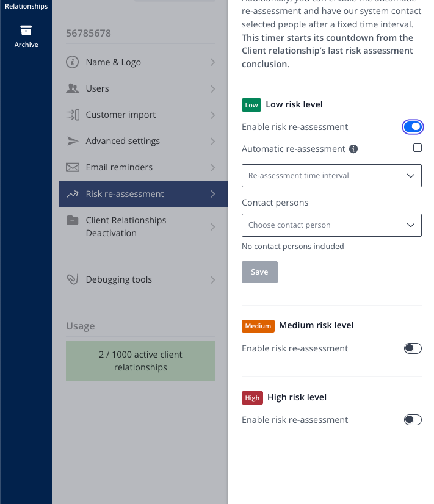Click the Users people icon

click(72, 88)
